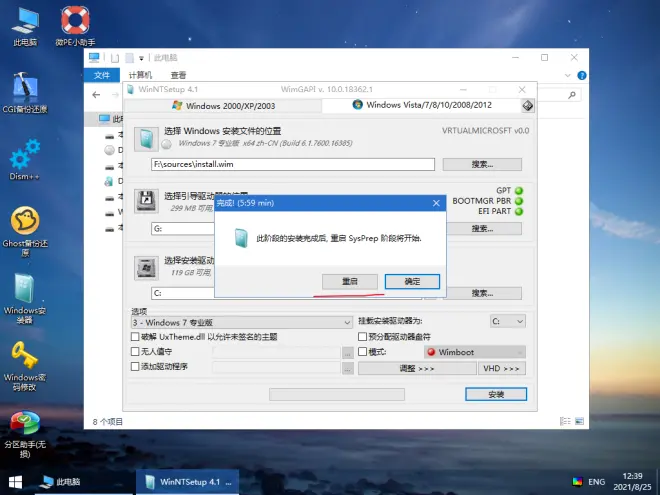Click 搜索 for install drive C:
660x495 pixels.
pos(482,293)
